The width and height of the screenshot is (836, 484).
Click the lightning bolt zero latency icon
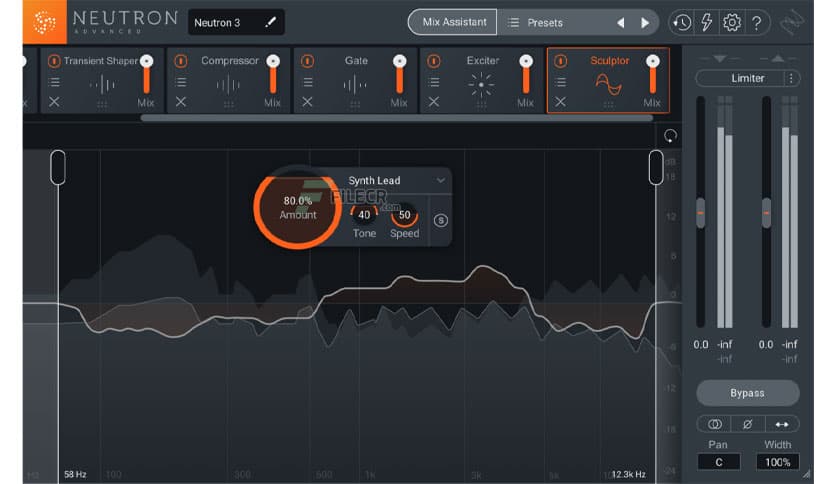706,22
